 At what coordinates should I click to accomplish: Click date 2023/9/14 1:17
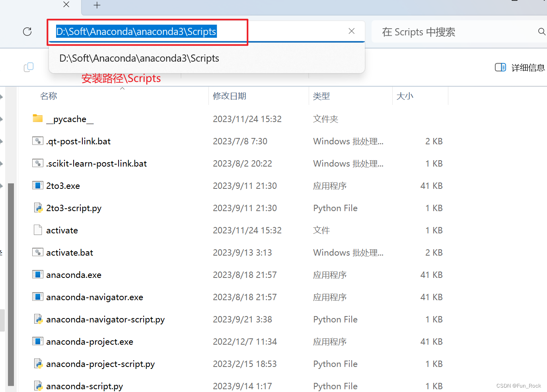tap(243, 386)
